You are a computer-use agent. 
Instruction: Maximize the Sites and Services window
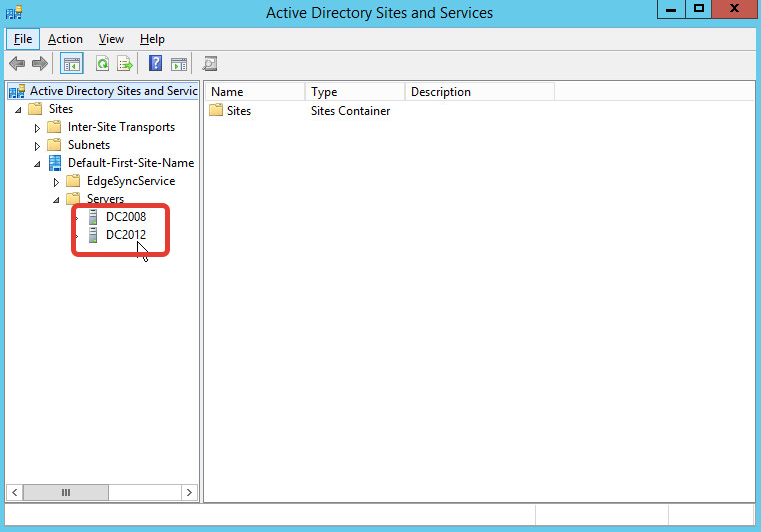coord(699,9)
